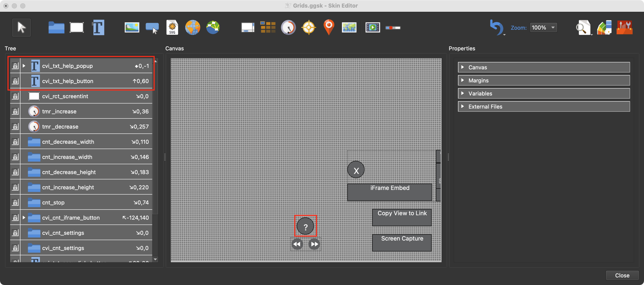Add an SVG element
This screenshot has width=644, height=285.
172,28
